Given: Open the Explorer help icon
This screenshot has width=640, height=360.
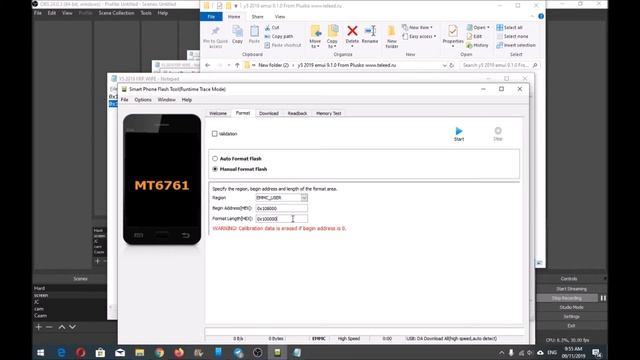Looking at the screenshot, I should tap(541, 16).
